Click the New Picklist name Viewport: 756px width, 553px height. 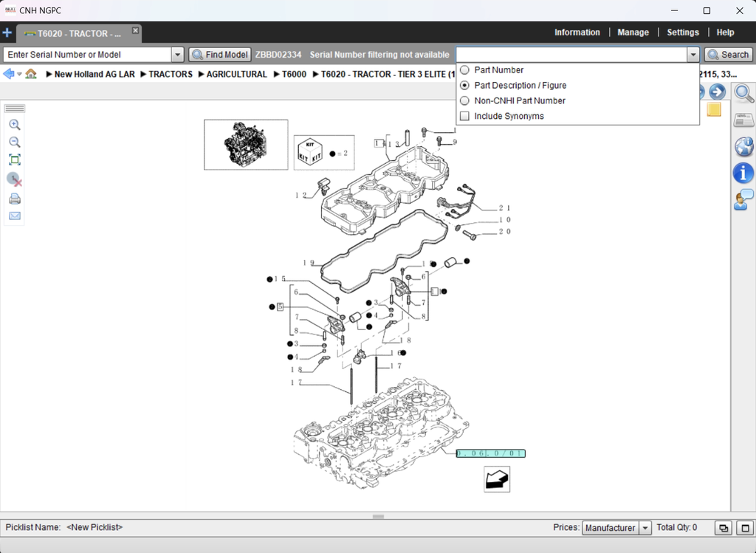[94, 527]
